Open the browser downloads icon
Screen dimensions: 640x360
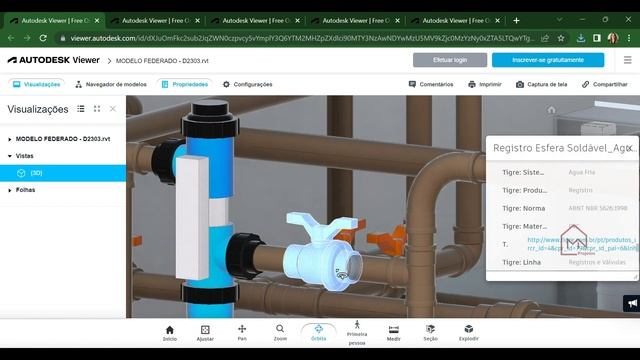pos(580,38)
